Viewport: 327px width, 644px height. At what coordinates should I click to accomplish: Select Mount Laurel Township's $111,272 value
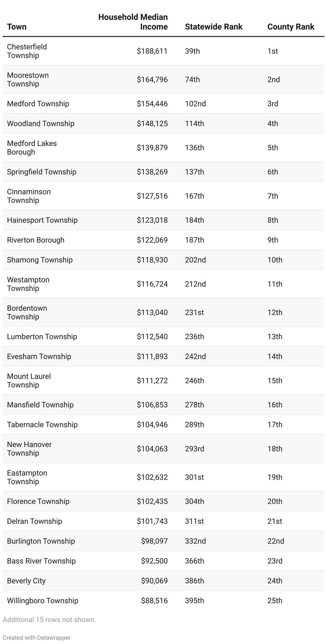pyautogui.click(x=152, y=380)
